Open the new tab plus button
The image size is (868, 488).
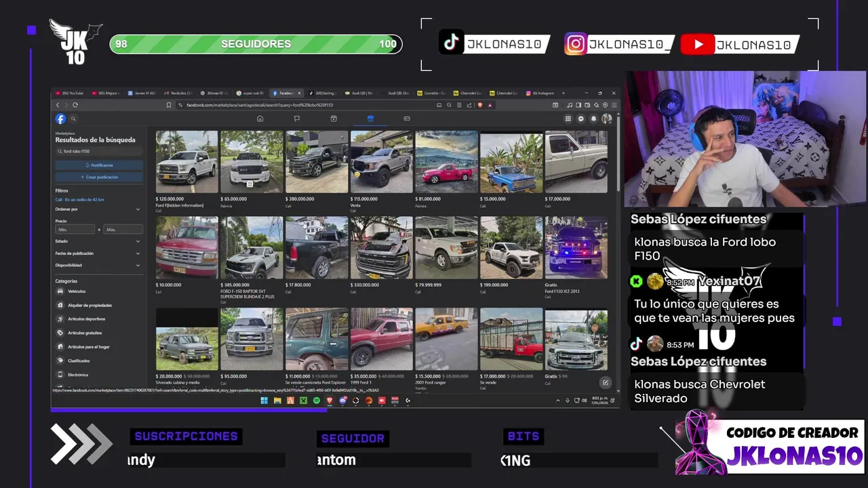coord(563,93)
